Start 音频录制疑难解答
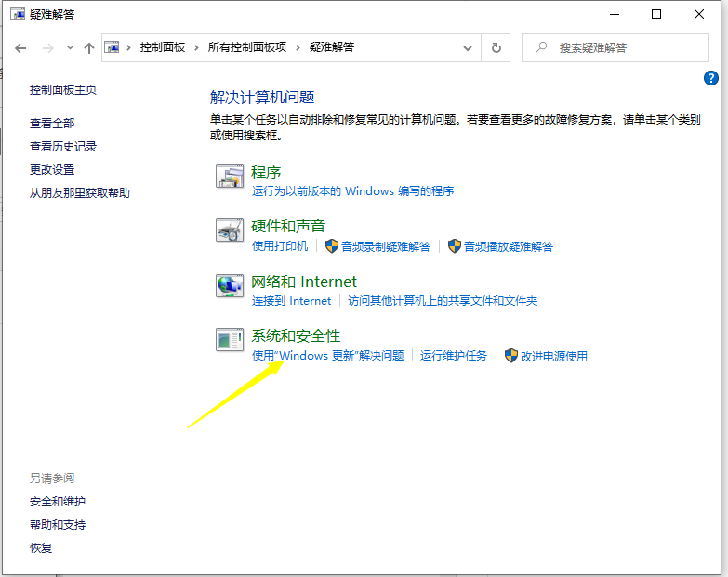The width and height of the screenshot is (728, 577). pyautogui.click(x=386, y=246)
